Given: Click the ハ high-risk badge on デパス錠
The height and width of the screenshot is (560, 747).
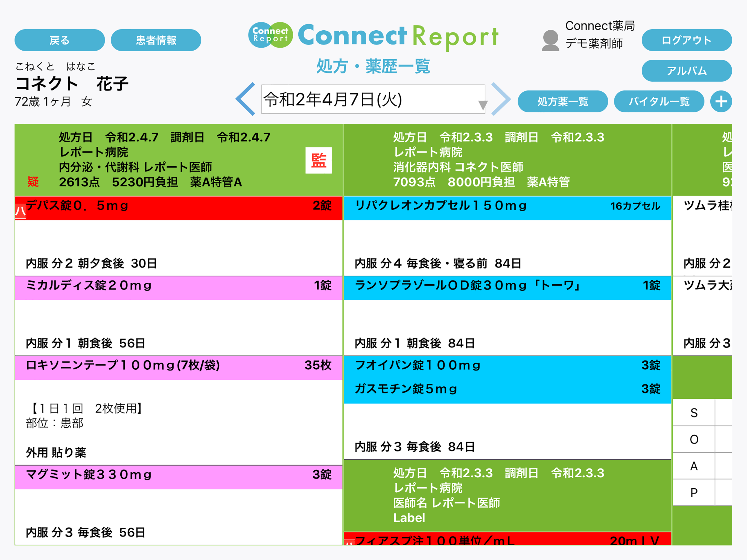Looking at the screenshot, I should point(20,212).
